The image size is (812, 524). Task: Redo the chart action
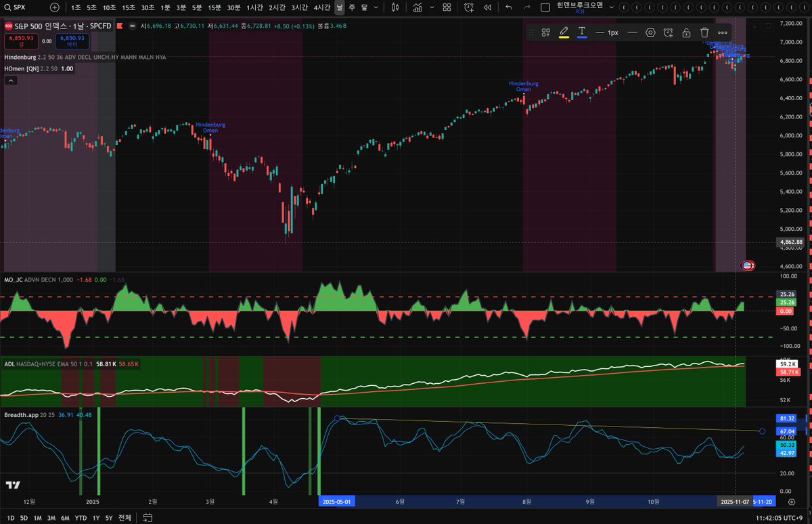(x=526, y=7)
